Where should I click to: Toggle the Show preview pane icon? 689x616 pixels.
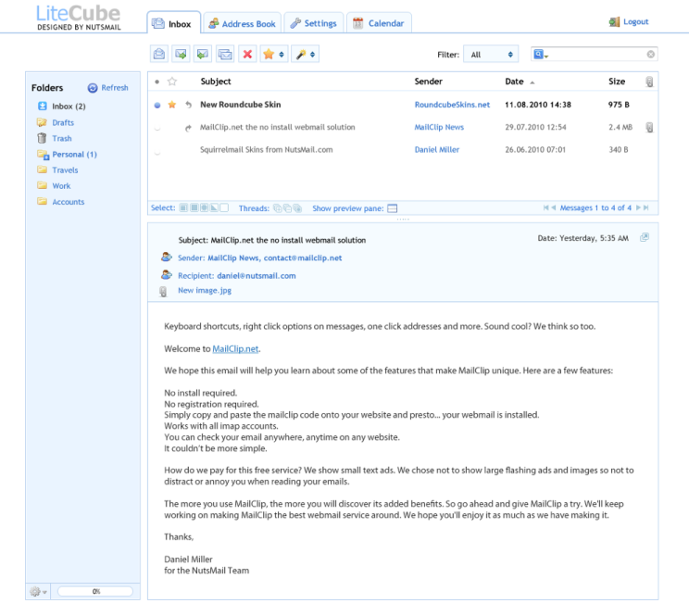point(393,208)
